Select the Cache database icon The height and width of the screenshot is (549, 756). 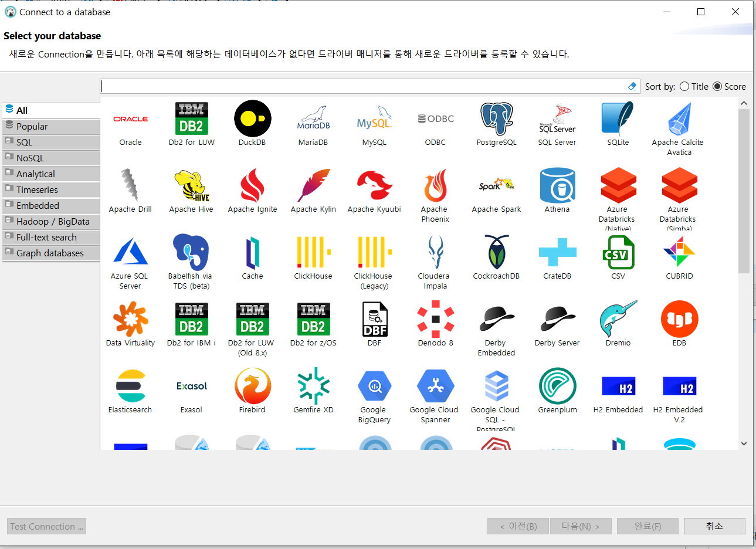click(x=252, y=252)
